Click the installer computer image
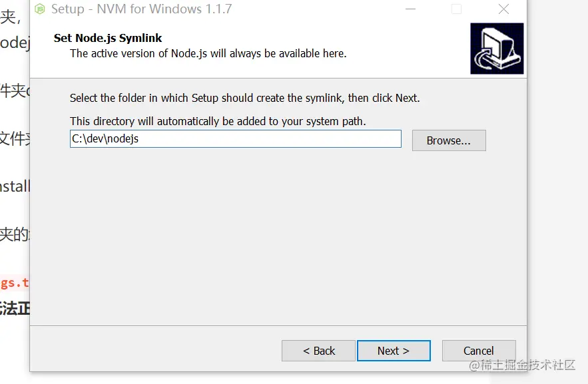The width and height of the screenshot is (588, 384). tap(497, 49)
